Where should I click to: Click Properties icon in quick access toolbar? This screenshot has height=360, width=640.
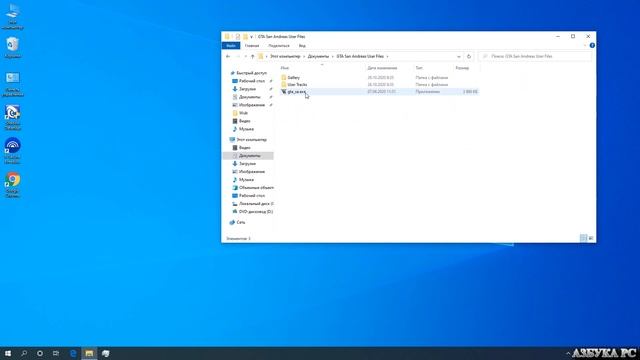pos(238,37)
